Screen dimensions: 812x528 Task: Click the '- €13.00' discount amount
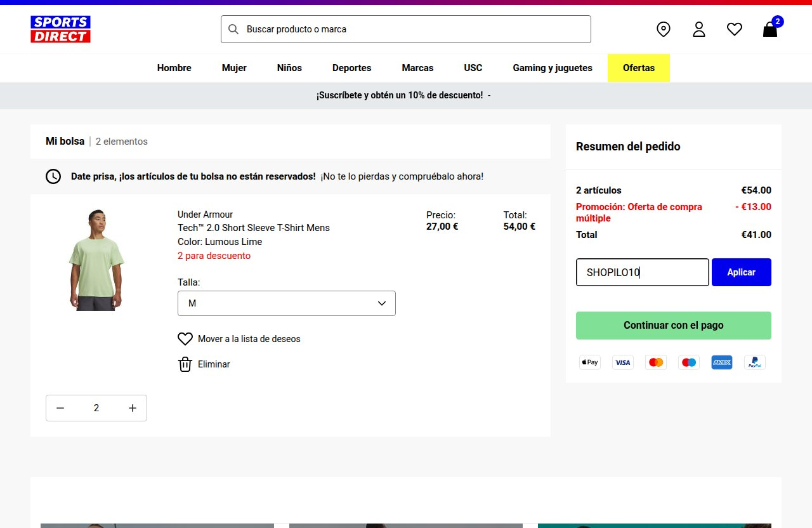click(x=753, y=207)
